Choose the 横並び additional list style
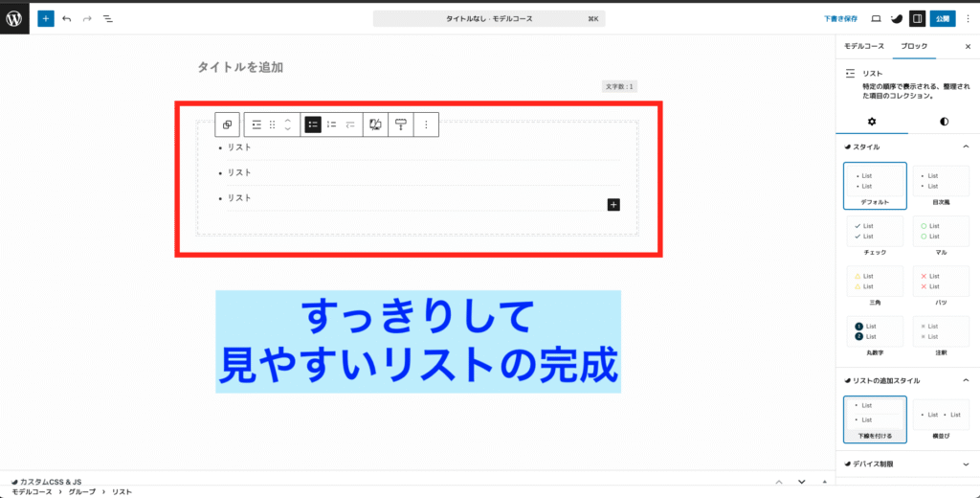Image resolution: width=980 pixels, height=498 pixels. [942, 419]
